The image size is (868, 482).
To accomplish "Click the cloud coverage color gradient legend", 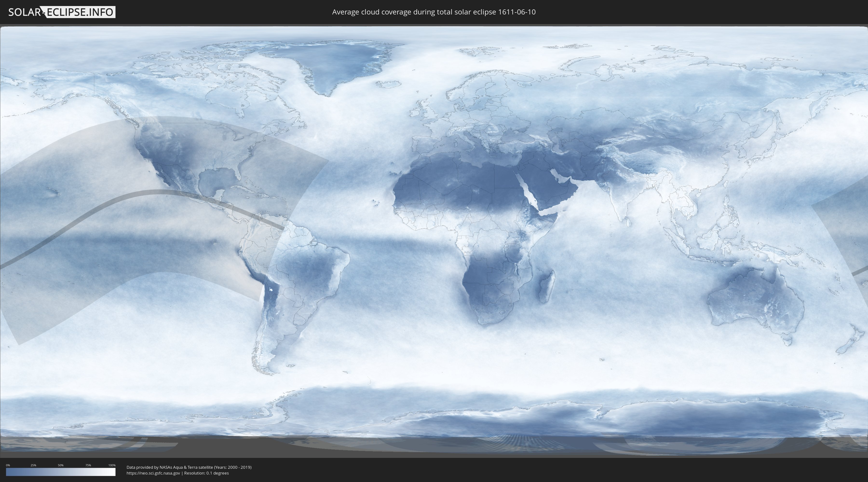I will click(61, 472).
